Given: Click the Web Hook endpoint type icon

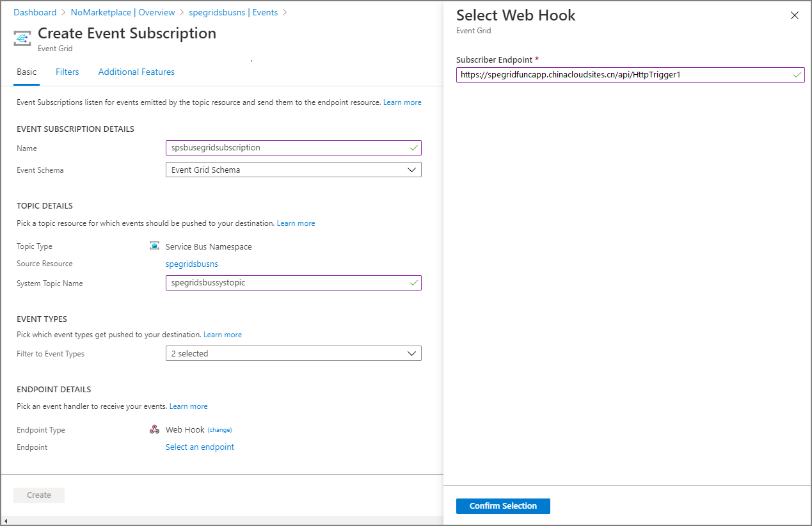Looking at the screenshot, I should (x=154, y=430).
